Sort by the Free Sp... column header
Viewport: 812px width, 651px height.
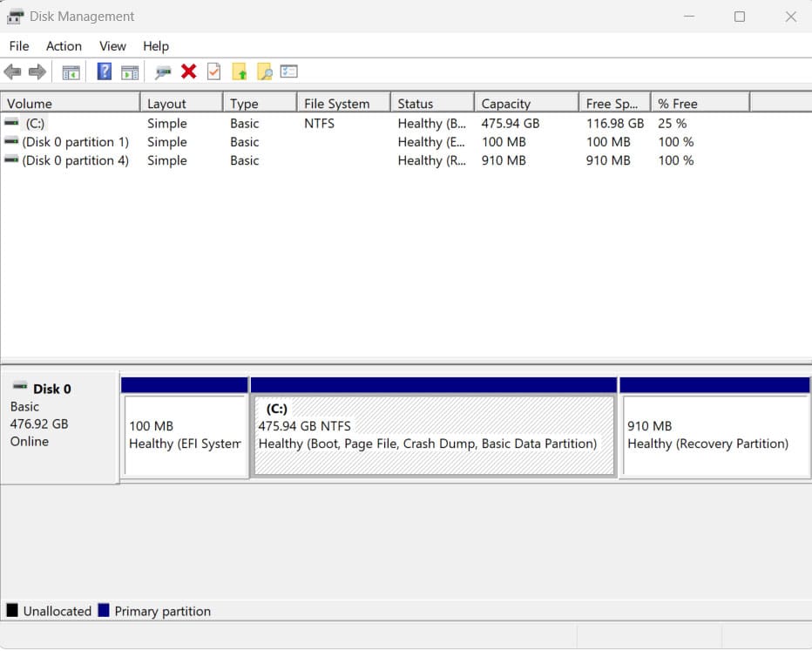click(x=615, y=104)
